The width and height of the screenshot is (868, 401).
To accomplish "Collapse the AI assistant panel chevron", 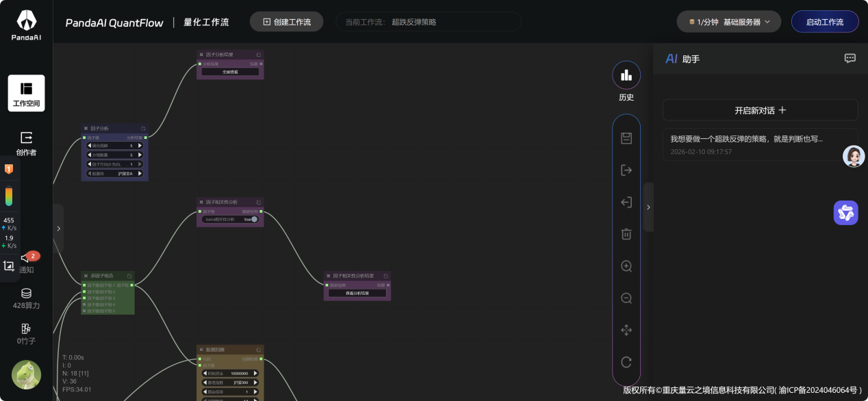I will point(648,207).
